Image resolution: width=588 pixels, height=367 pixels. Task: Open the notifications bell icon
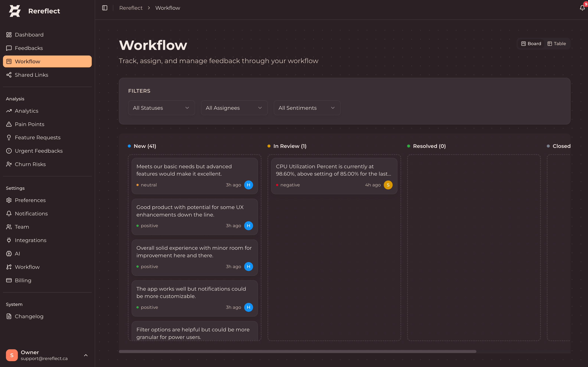(x=582, y=8)
